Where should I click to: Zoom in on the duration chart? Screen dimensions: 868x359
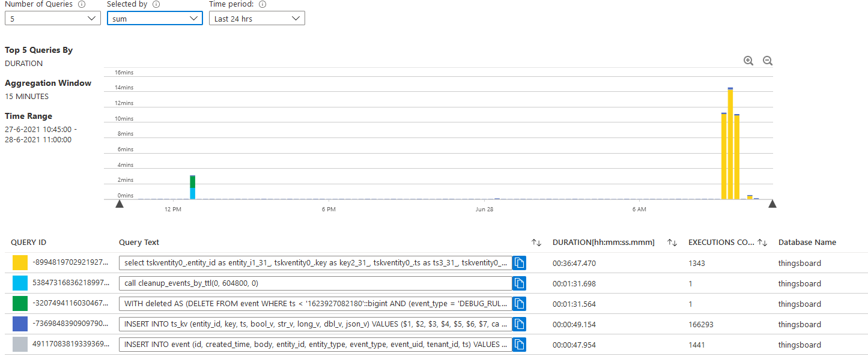click(x=748, y=61)
